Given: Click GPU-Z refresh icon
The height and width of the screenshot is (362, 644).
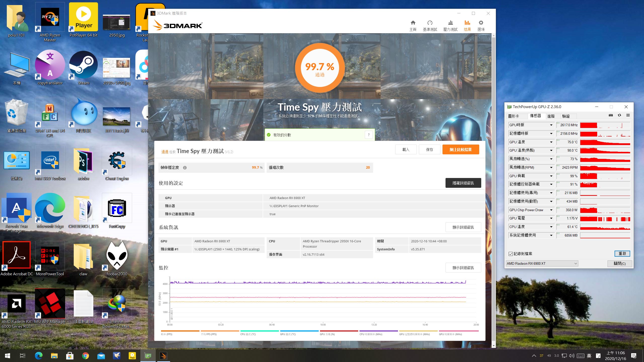Looking at the screenshot, I should (619, 115).
